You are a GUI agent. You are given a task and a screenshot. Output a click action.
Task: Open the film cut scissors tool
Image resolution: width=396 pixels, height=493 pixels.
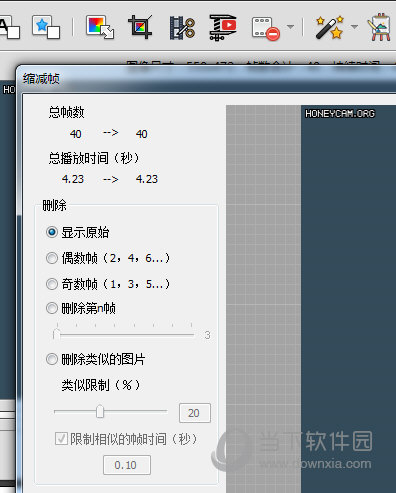(x=182, y=28)
